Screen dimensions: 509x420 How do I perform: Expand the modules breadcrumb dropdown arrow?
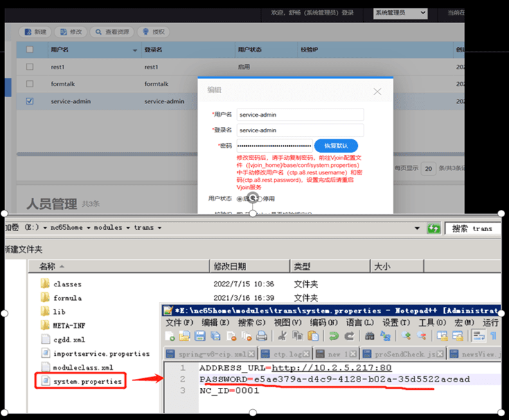coord(128,228)
